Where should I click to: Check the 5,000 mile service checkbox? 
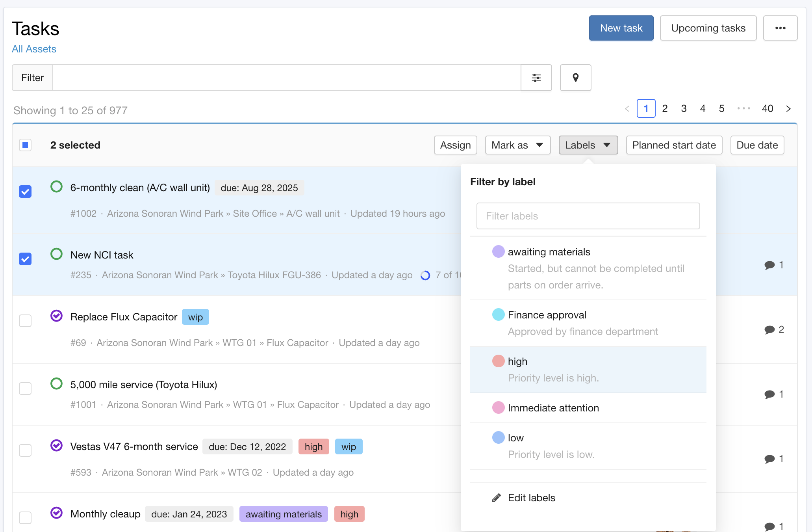click(x=25, y=389)
